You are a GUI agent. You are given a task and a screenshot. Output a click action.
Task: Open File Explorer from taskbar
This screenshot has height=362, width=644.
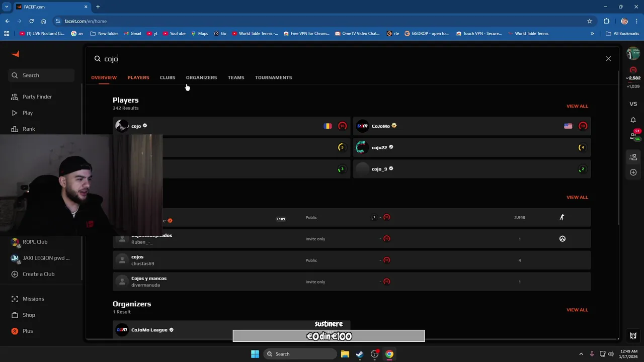pyautogui.click(x=345, y=354)
